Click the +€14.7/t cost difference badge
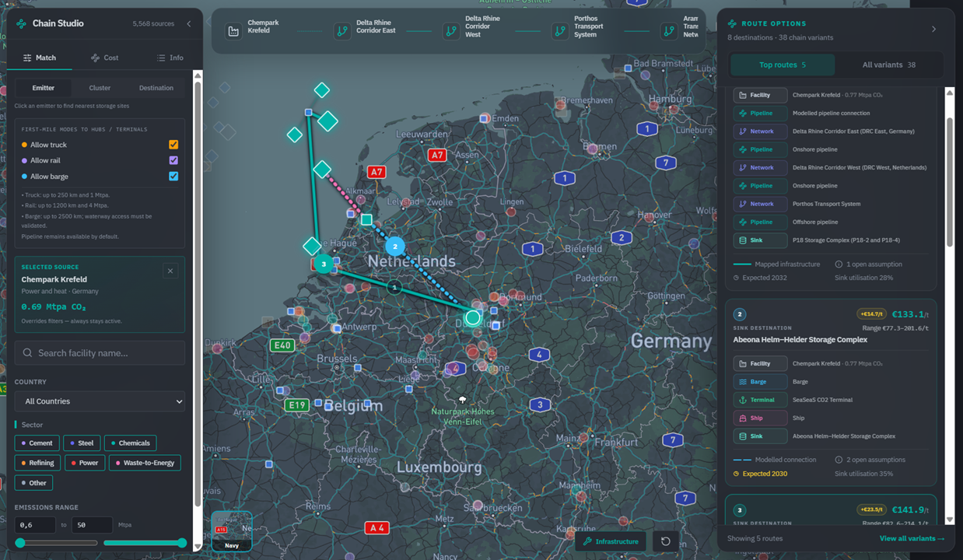Image resolution: width=963 pixels, height=560 pixels. pos(870,314)
